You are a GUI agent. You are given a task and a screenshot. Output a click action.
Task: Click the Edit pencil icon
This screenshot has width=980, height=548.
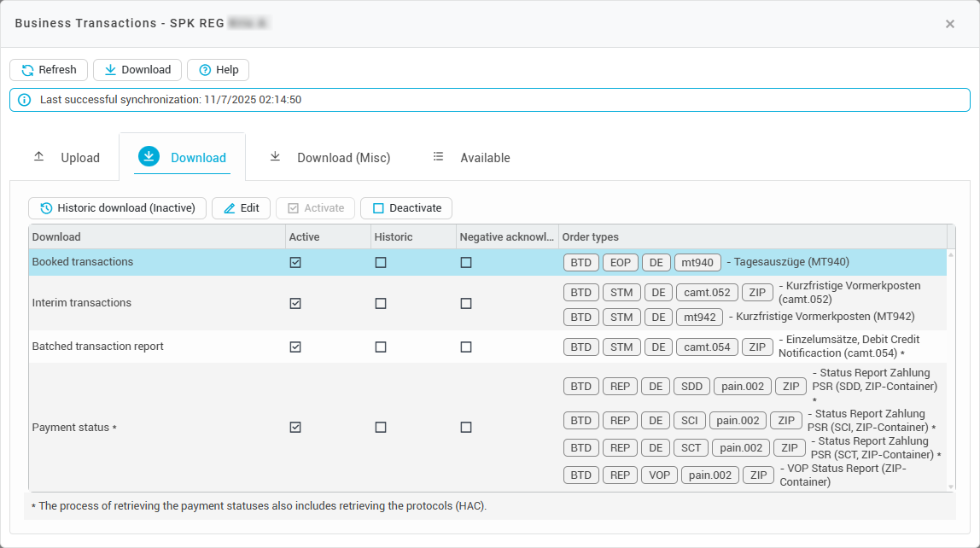(x=229, y=208)
